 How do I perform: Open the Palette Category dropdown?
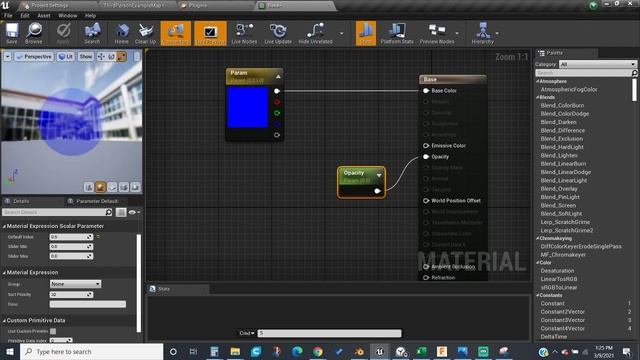[598, 64]
